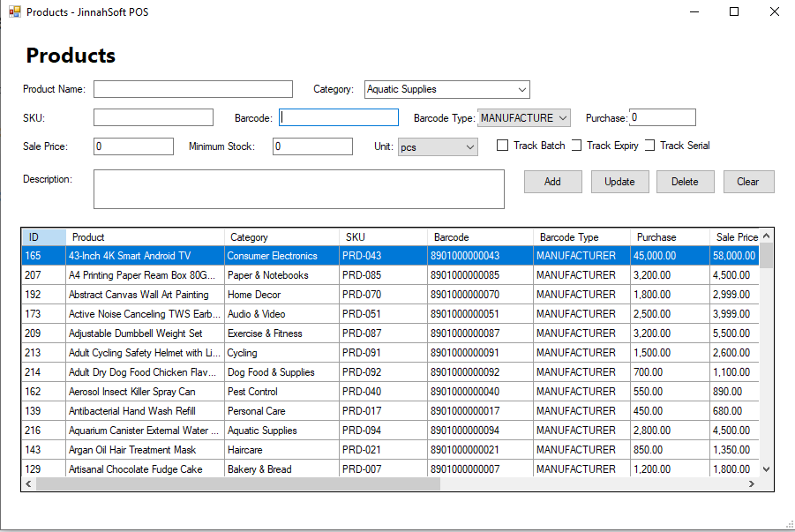
Task: Click barcode 8901000000094 cell
Action: pyautogui.click(x=480, y=430)
